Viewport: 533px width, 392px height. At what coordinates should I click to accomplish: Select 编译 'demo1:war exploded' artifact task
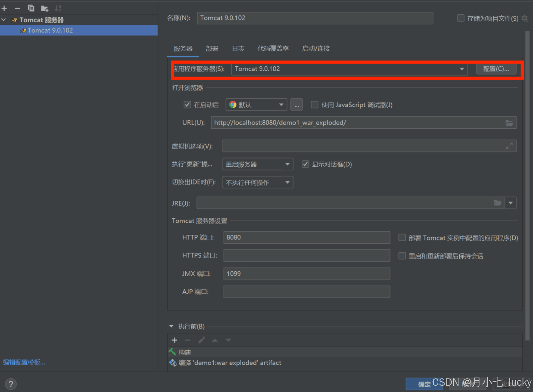345,363
